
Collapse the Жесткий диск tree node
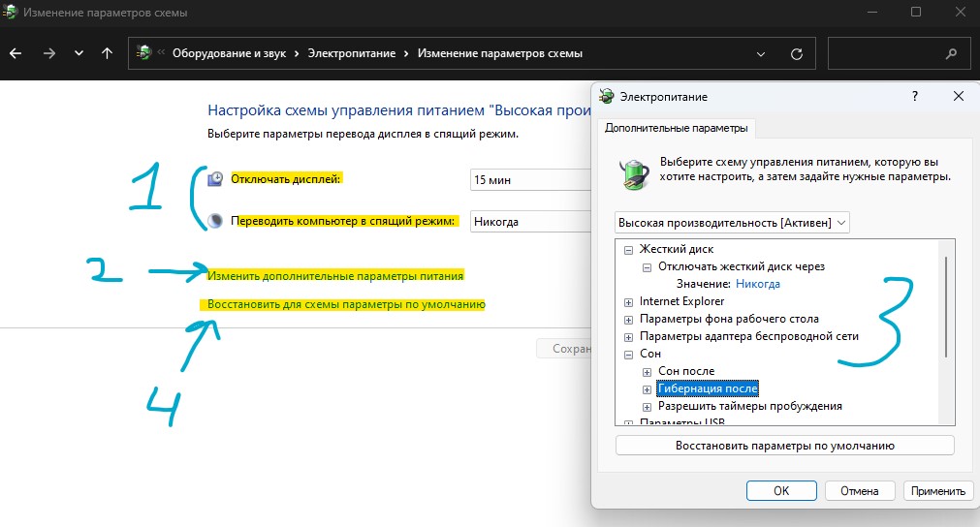pos(628,250)
